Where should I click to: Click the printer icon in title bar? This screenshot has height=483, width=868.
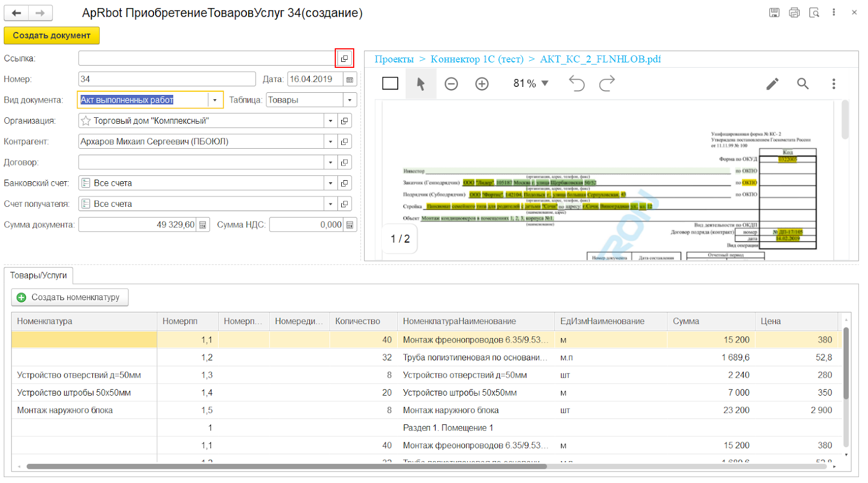(x=794, y=12)
